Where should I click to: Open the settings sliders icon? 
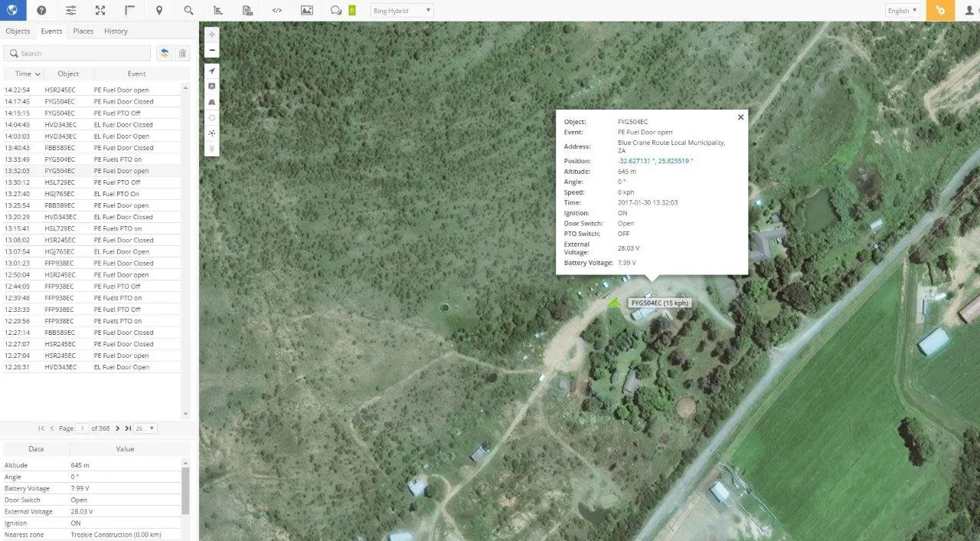coord(70,10)
